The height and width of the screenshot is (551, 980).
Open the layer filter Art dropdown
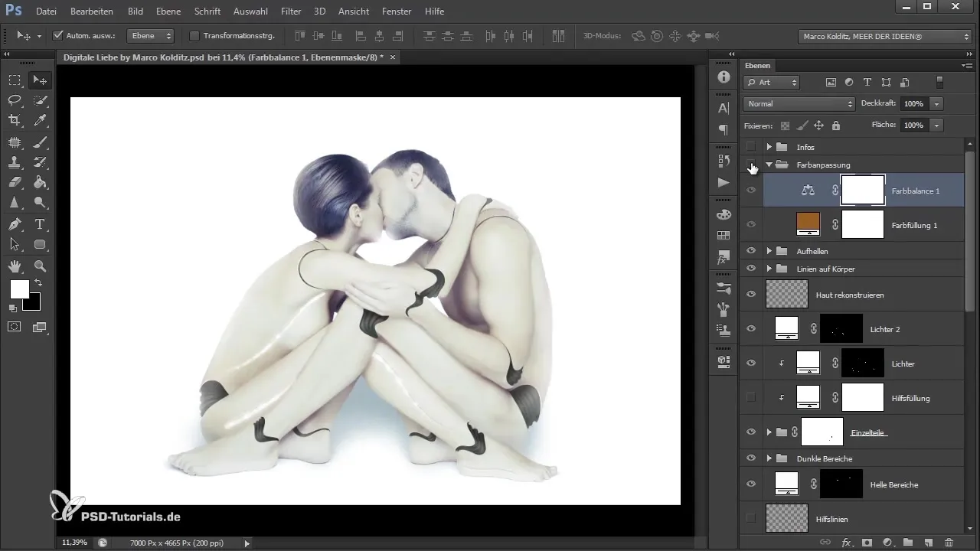772,82
